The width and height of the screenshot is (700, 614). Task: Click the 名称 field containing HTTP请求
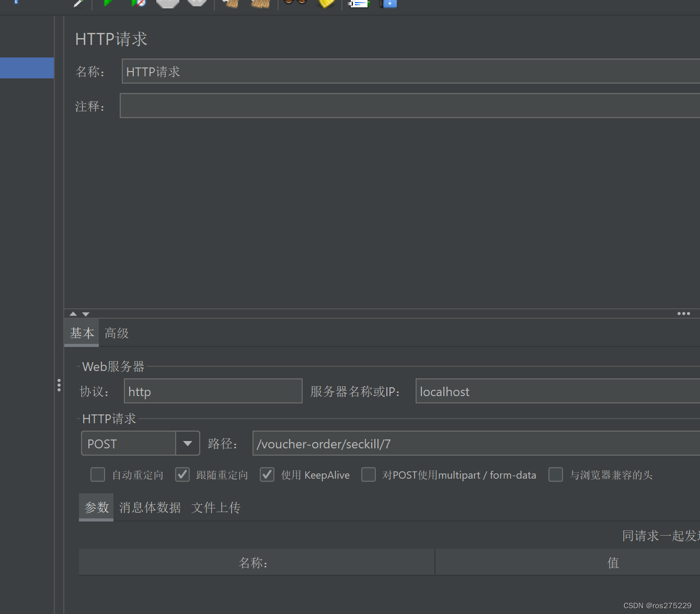point(411,71)
